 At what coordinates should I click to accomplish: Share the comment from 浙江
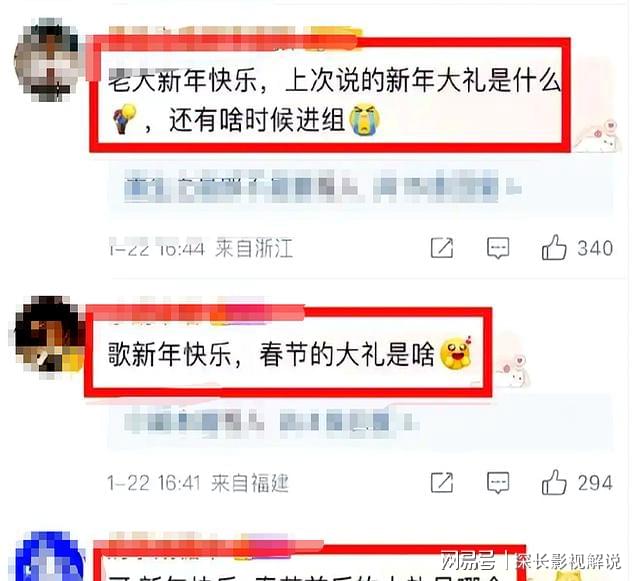pos(442,247)
